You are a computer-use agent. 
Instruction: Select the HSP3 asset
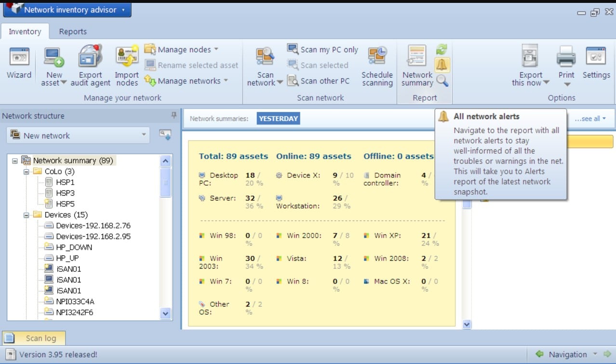(x=65, y=193)
